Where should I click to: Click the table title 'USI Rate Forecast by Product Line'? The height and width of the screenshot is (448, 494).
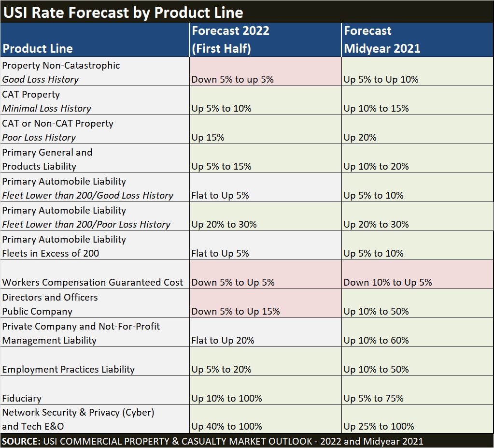[x=123, y=12]
